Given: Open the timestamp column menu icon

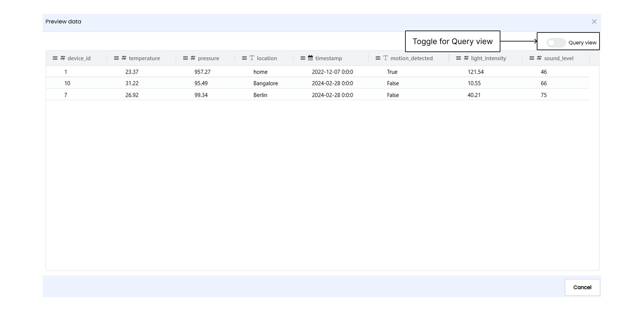Looking at the screenshot, I should [303, 58].
